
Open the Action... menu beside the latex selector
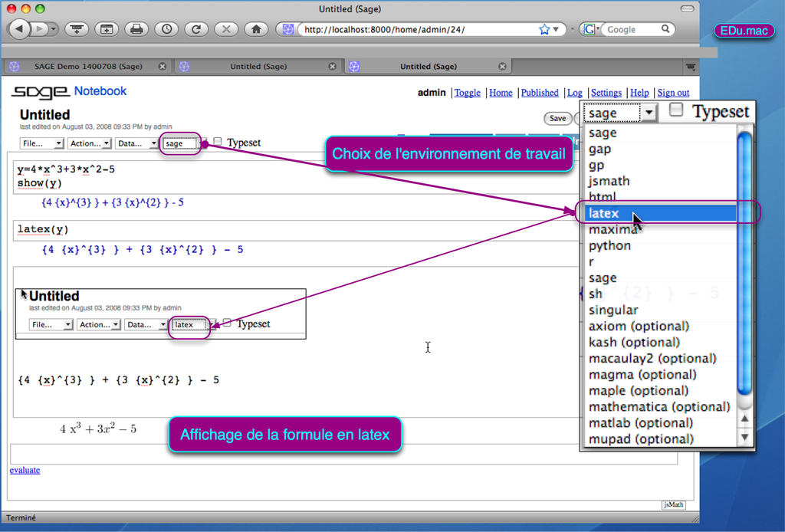point(99,324)
